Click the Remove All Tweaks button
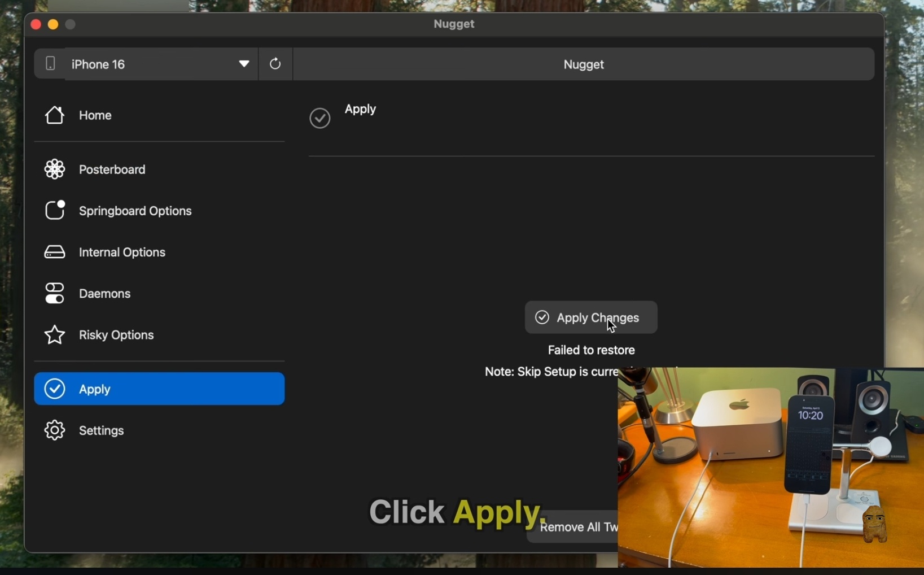 click(572, 527)
